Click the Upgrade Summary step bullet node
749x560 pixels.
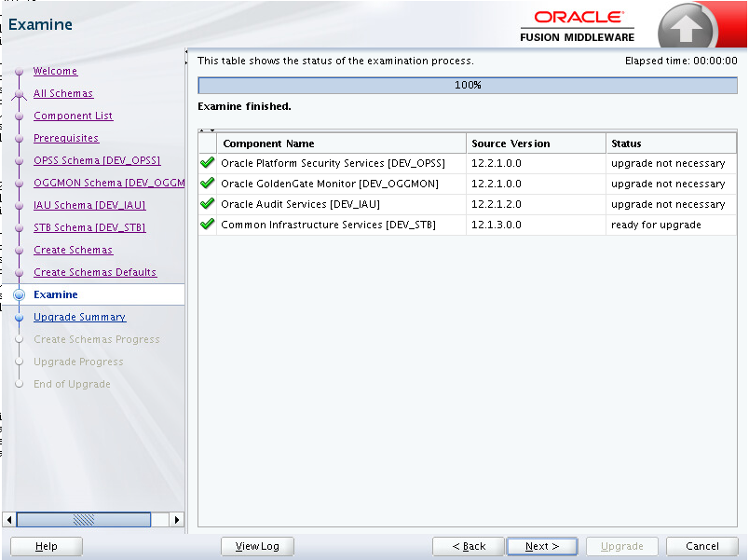coord(20,317)
